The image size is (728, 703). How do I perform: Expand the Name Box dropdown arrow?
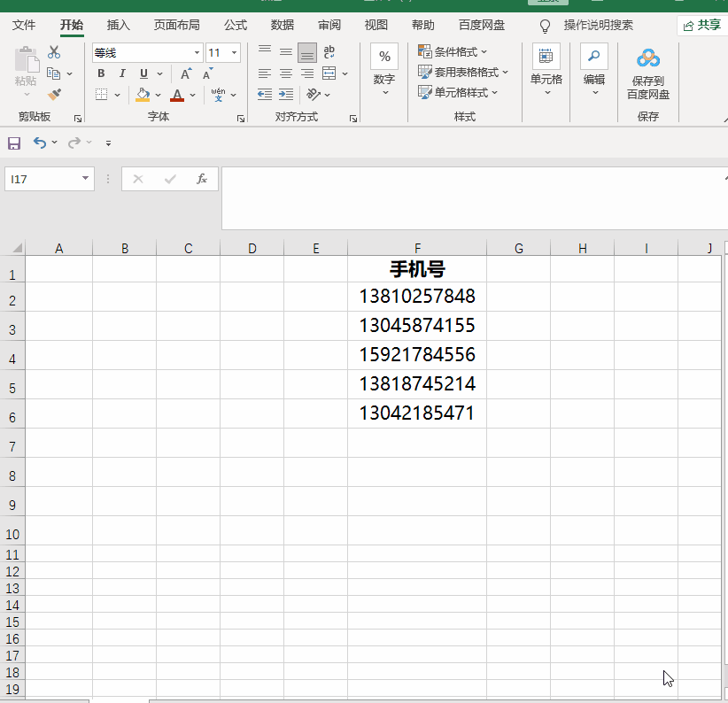click(x=85, y=178)
